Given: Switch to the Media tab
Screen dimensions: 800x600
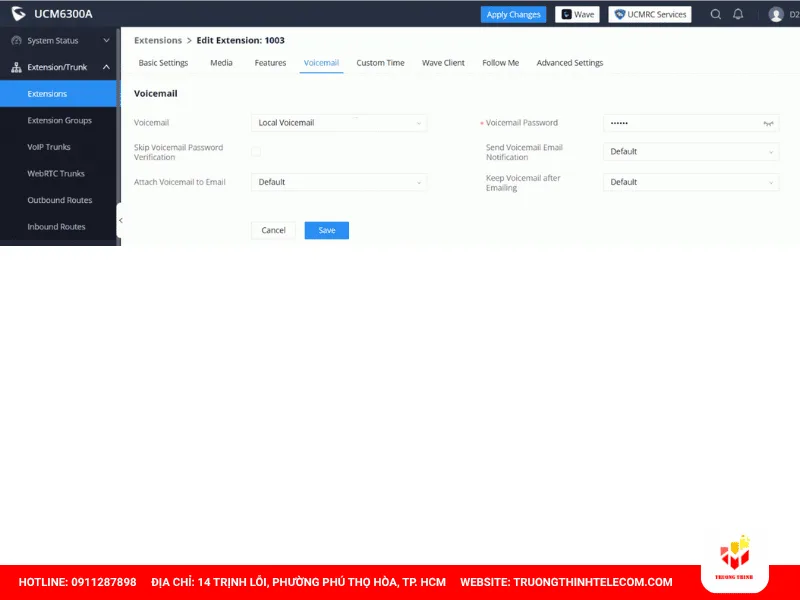Looking at the screenshot, I should pos(221,63).
